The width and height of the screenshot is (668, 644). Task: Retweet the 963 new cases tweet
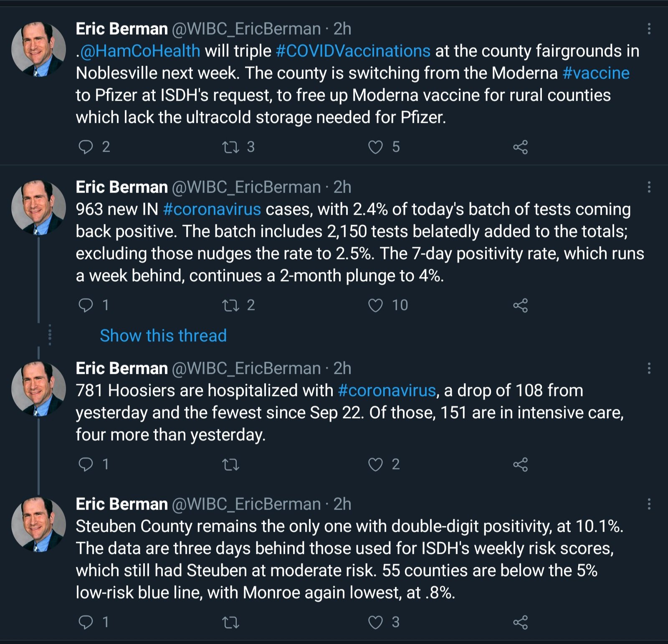click(x=230, y=305)
